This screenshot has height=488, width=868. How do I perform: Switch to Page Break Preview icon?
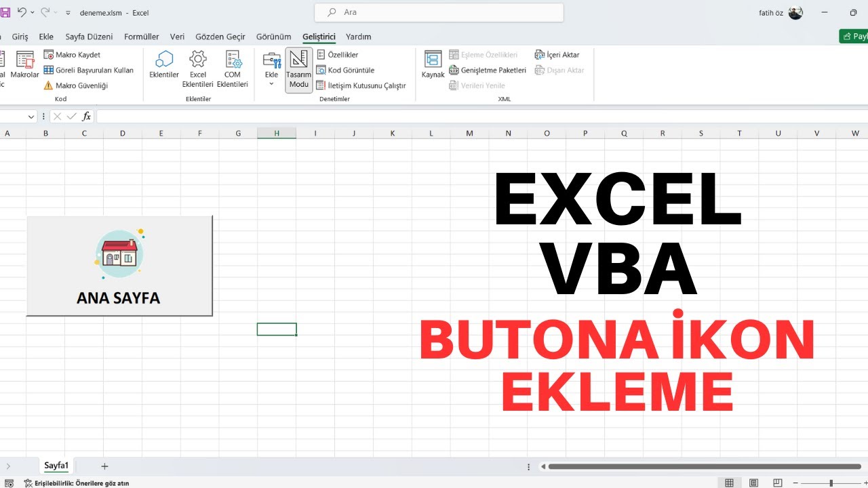pyautogui.click(x=779, y=483)
